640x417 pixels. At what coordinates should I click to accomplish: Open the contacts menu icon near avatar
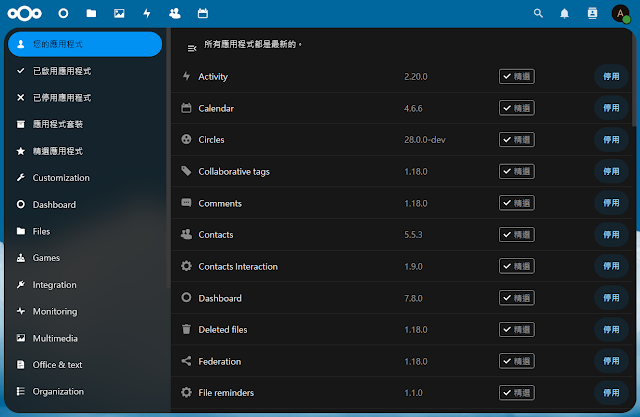click(x=592, y=13)
